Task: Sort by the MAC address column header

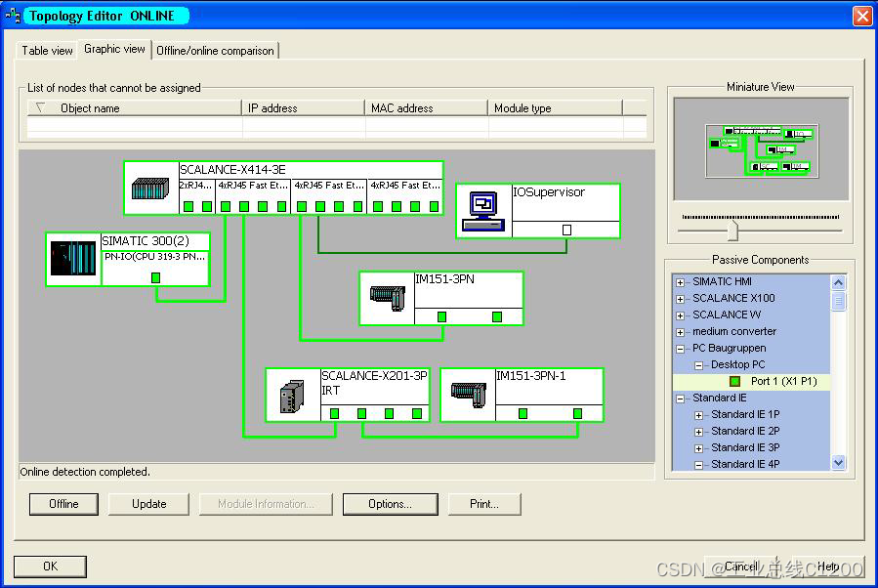Action: [x=427, y=108]
